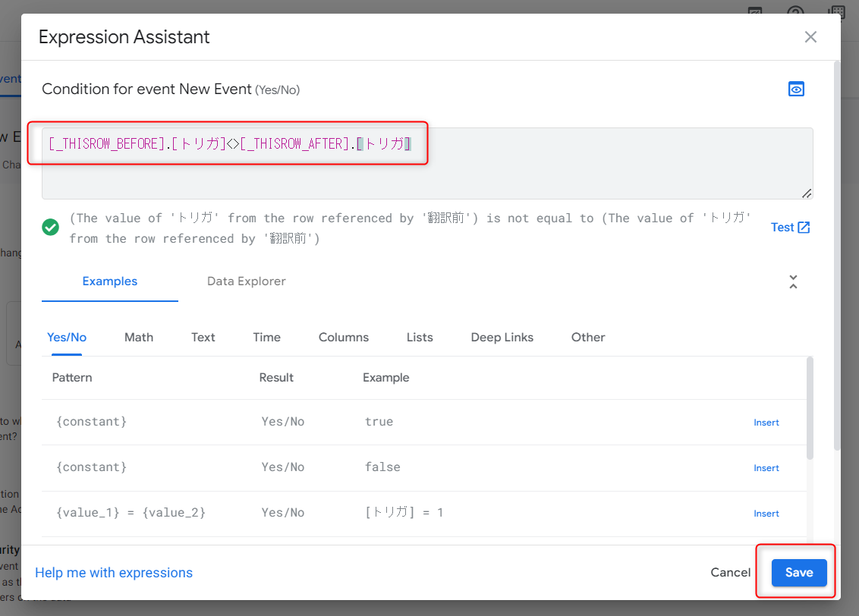
Task: Toggle expression preview with the eye icon
Action: tap(796, 89)
